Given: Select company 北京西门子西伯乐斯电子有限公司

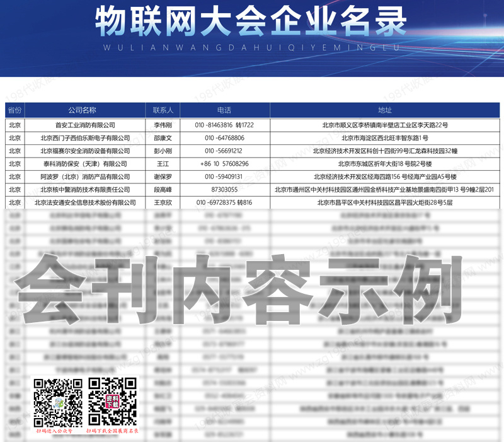Looking at the screenshot, I should click(85, 138).
